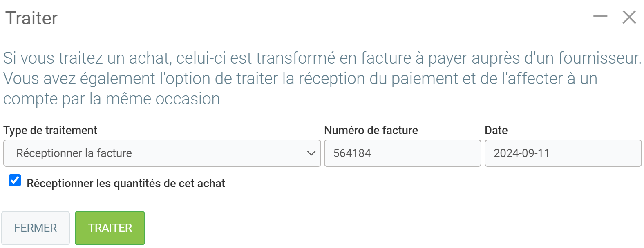Screen dimensions: 644x248
Task: Click the invoice number value 564184
Action: click(352, 153)
